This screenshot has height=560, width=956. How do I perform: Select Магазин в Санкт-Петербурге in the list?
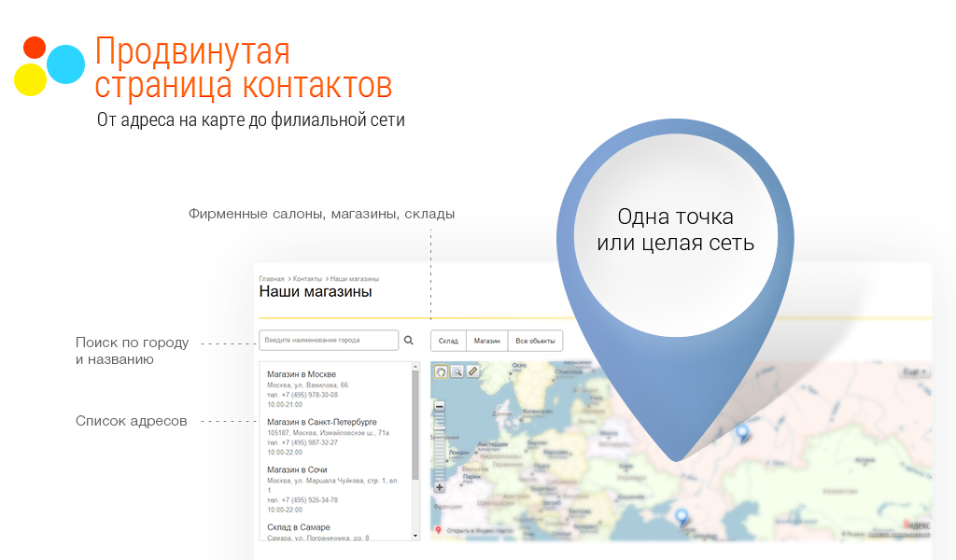point(322,422)
